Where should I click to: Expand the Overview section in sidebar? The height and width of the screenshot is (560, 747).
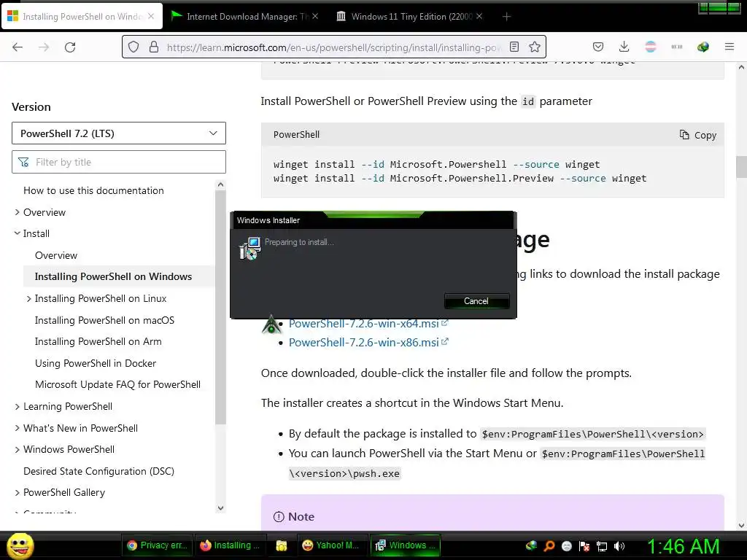click(x=18, y=212)
